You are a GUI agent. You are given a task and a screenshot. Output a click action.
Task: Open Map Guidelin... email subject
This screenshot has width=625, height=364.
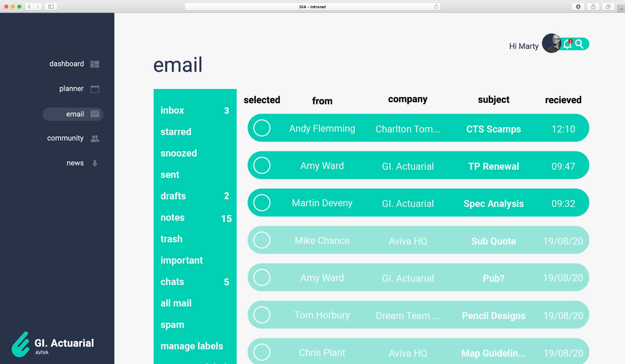pos(494,353)
